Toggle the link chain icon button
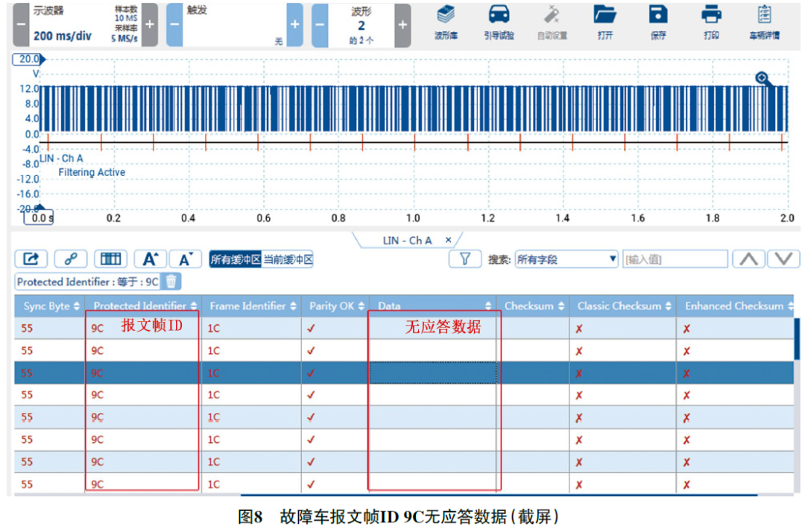Screen dimensions: 805x532 point(71,259)
